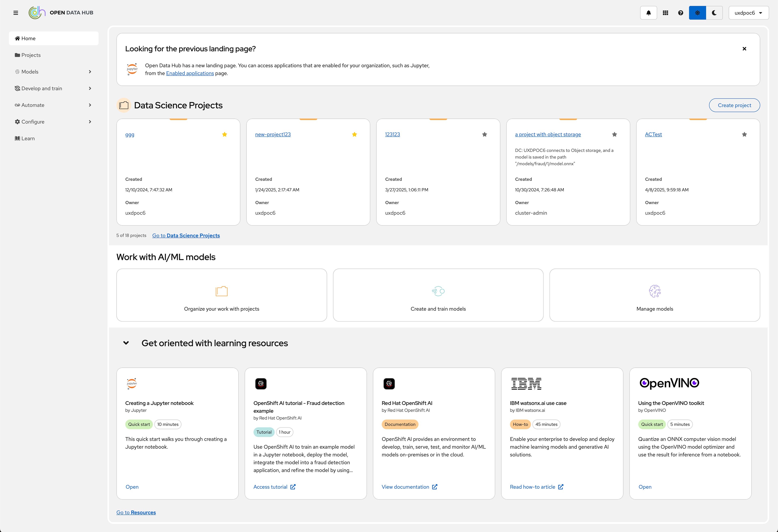Click the purple brain Manage models icon
This screenshot has width=778, height=532.
654,291
